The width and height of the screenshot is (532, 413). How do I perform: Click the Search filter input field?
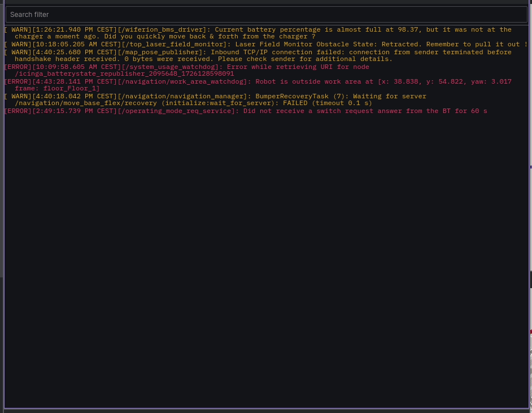coord(265,14)
